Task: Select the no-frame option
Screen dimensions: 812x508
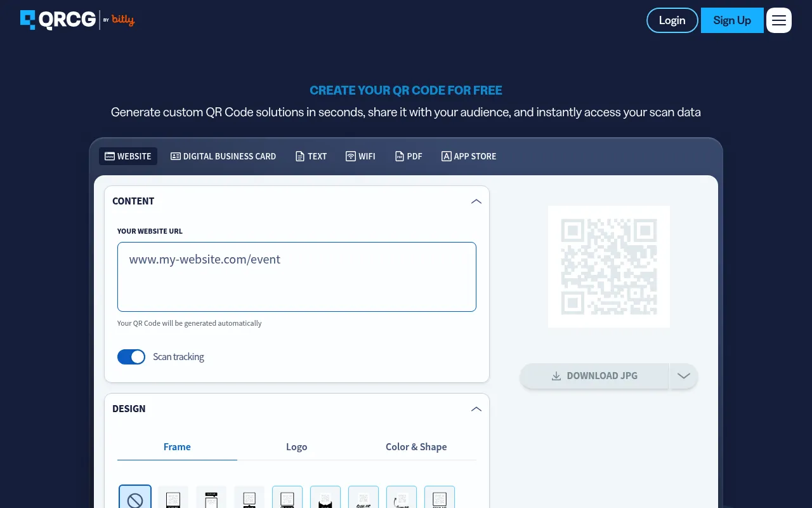Action: [x=135, y=497]
